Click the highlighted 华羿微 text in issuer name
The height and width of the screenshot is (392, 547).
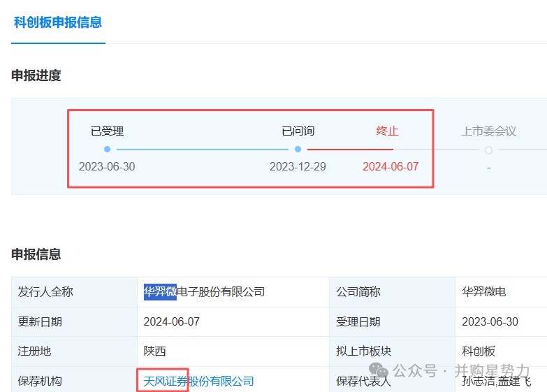click(x=160, y=292)
